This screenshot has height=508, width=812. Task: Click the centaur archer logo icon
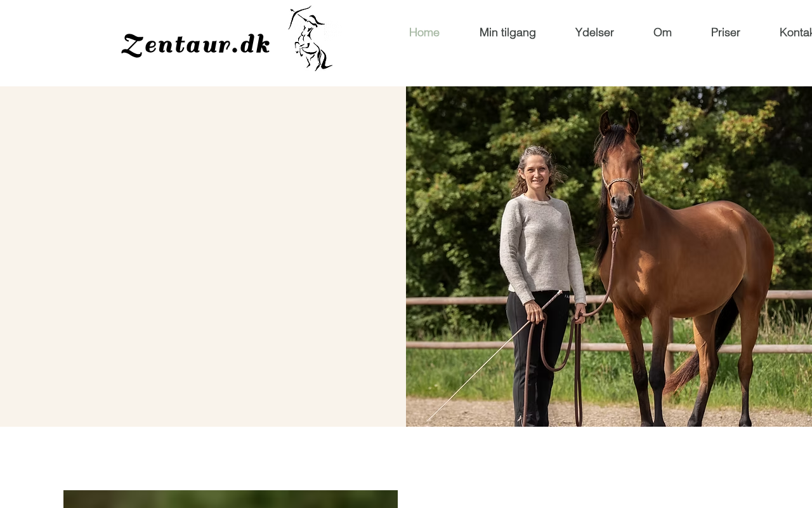(310, 38)
